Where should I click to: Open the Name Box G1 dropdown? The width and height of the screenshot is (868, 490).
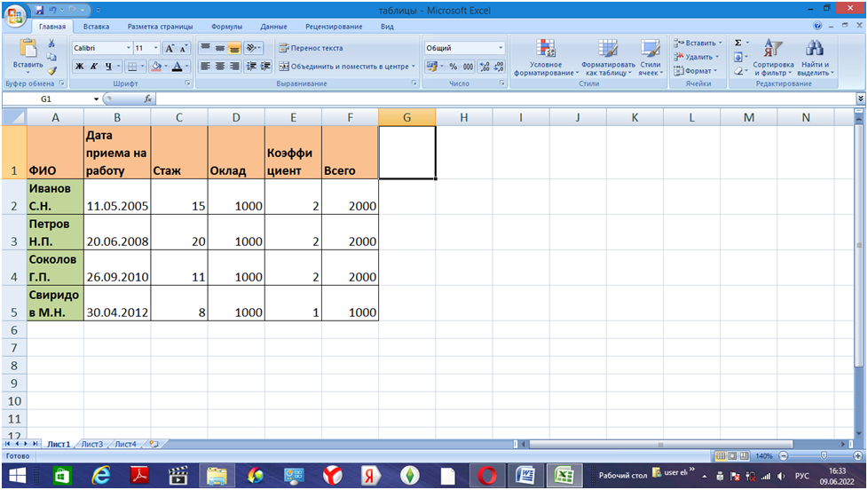point(96,99)
